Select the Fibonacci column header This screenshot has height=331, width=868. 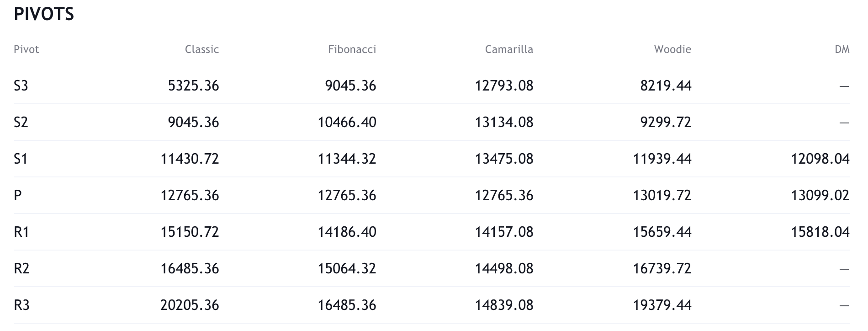[352, 49]
